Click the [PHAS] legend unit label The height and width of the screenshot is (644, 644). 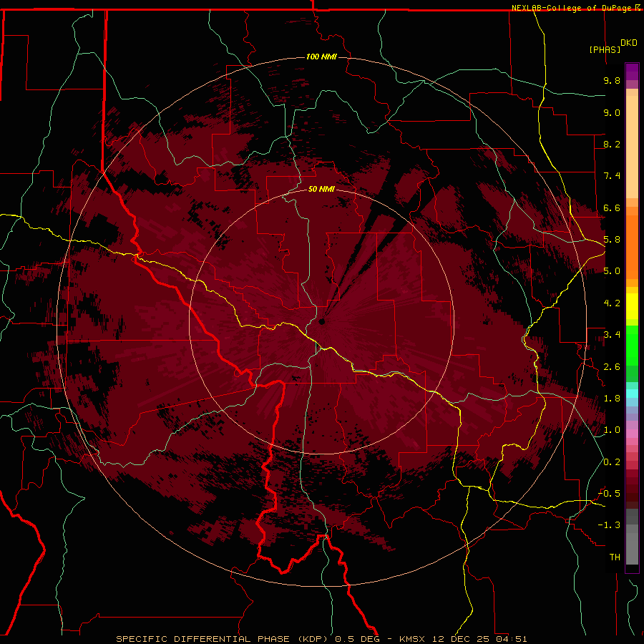pos(605,49)
